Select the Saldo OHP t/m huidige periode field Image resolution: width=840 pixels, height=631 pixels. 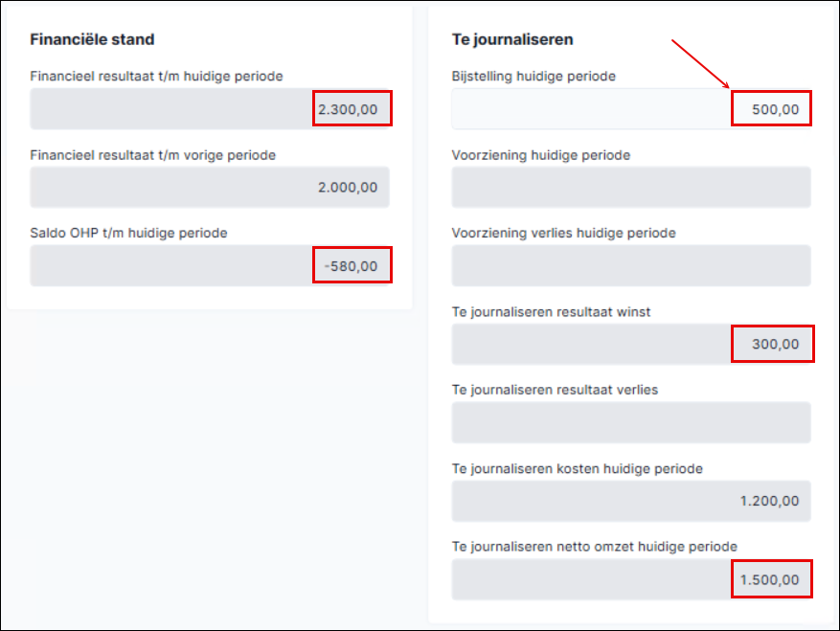pyautogui.click(x=210, y=265)
